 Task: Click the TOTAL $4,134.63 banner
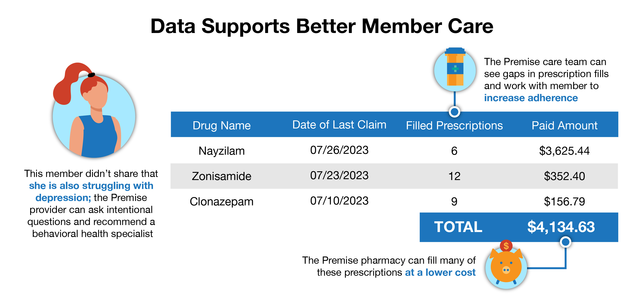(x=519, y=227)
